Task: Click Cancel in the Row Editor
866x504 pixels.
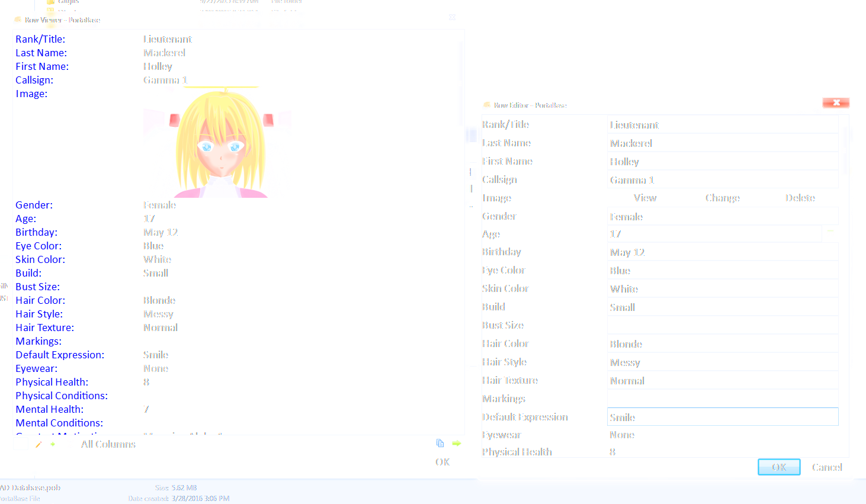Action: [x=827, y=467]
